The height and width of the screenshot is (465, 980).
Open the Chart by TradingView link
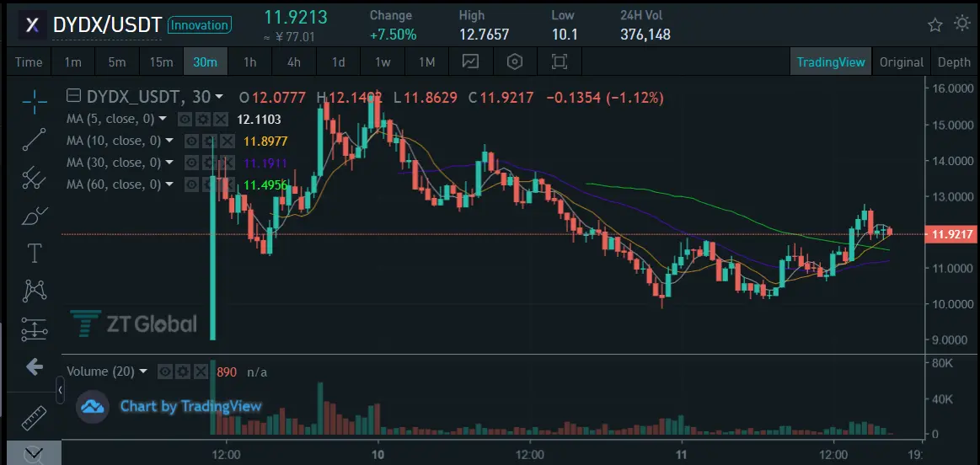(190, 406)
